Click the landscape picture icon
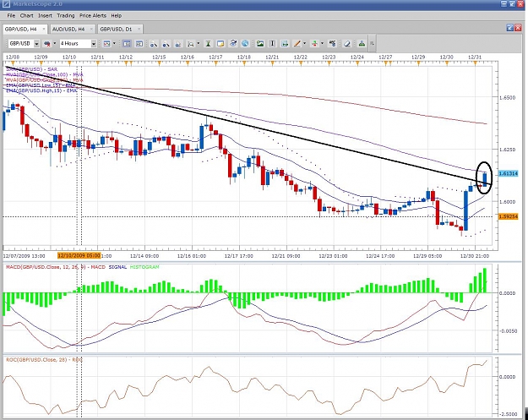 pyautogui.click(x=260, y=44)
